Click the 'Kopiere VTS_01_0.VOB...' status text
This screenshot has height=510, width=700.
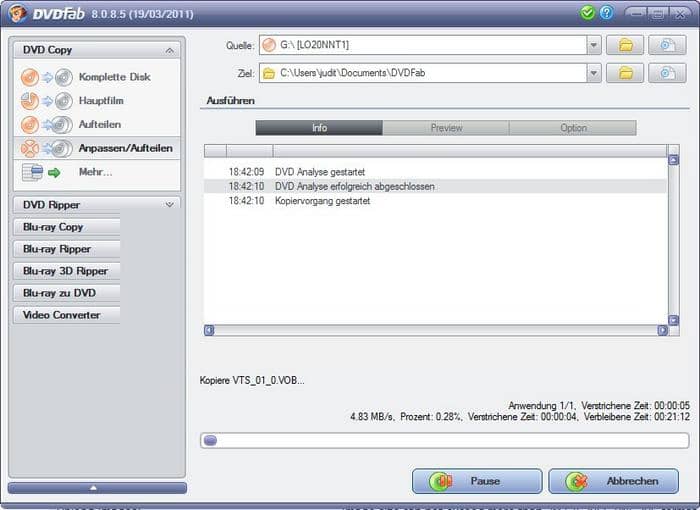pos(252,380)
